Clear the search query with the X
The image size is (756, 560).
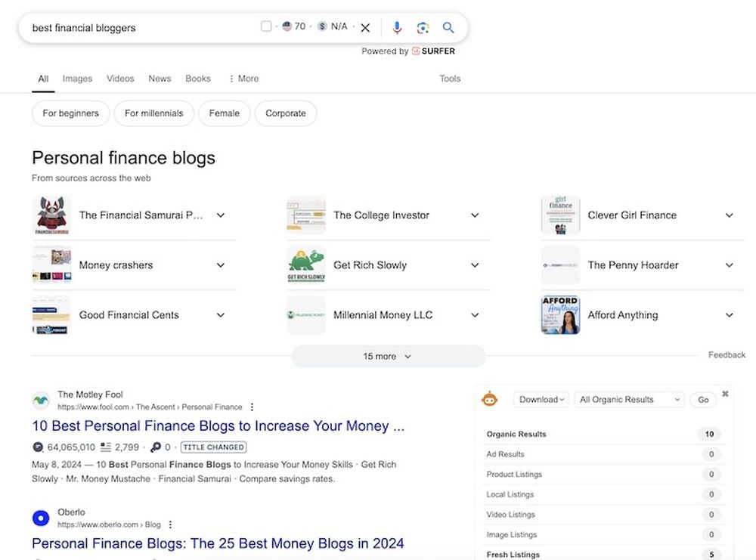click(365, 28)
